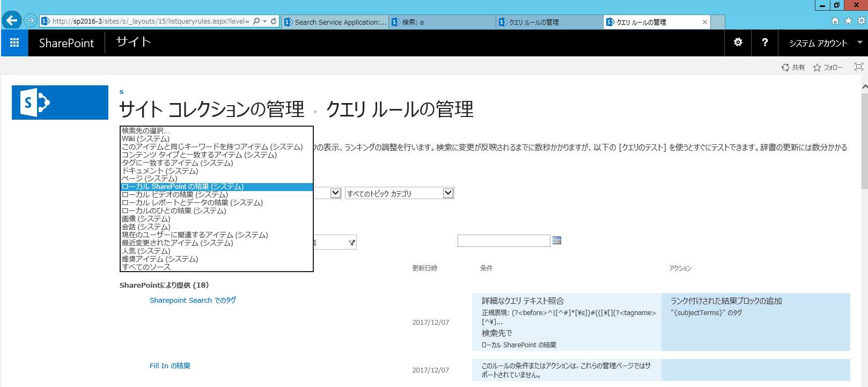Viewport: 868px width, 387px height.
Task: Select このアイテムと同じキーワードを持つアイテム option
Action: coord(217,147)
